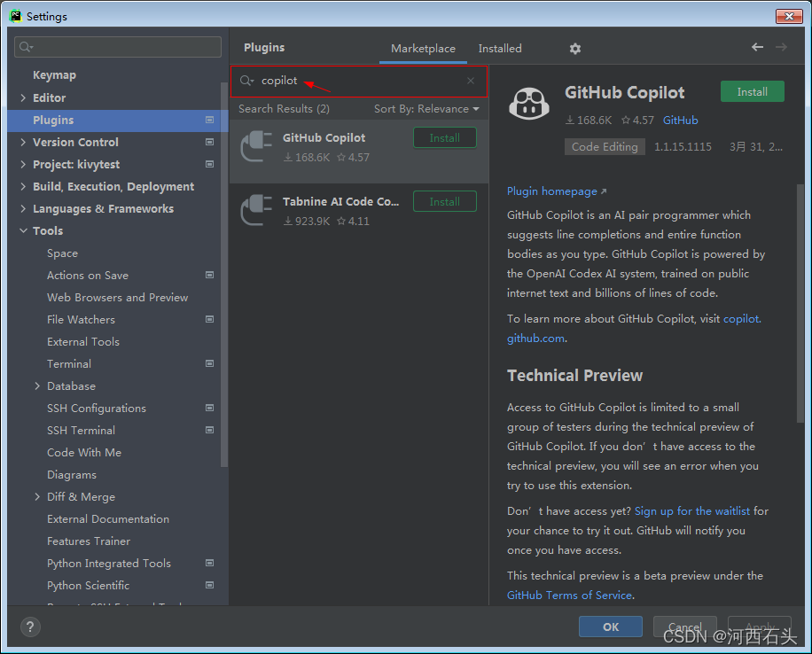Open Space under Tools

tap(62, 253)
